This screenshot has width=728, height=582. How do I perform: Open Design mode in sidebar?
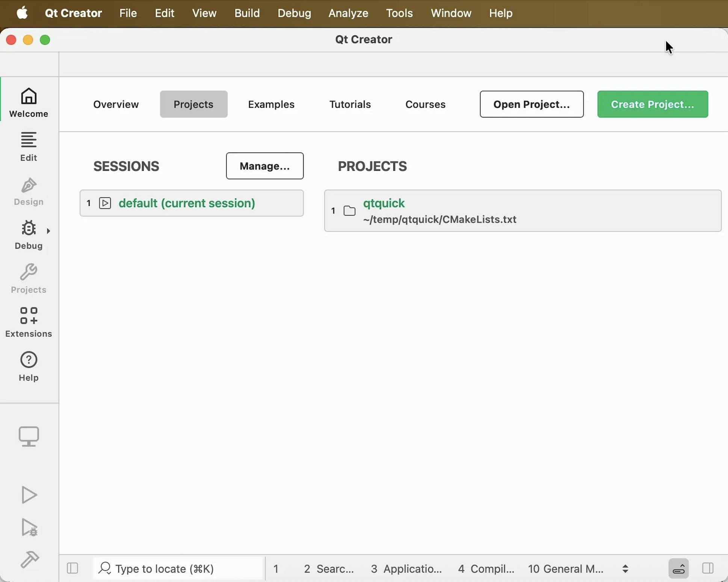pos(29,191)
